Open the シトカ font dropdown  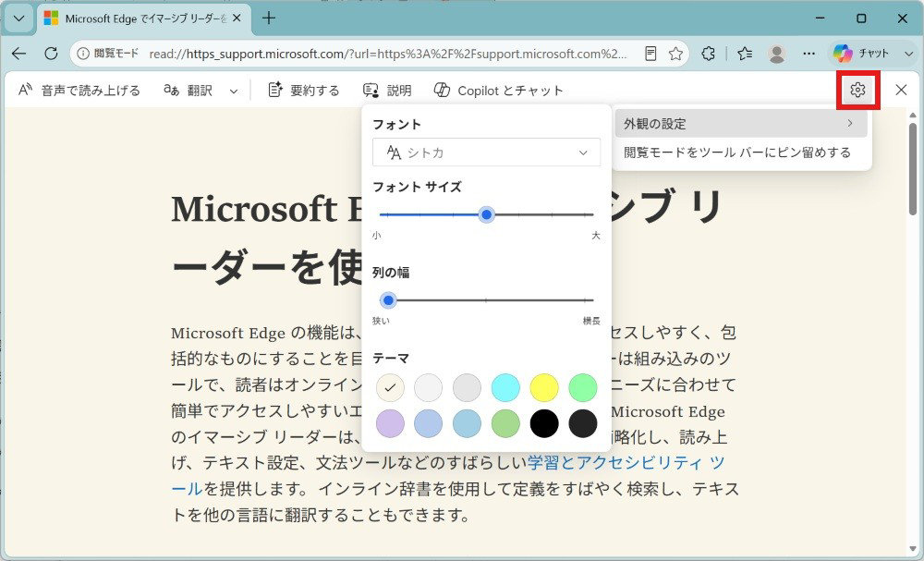[486, 152]
